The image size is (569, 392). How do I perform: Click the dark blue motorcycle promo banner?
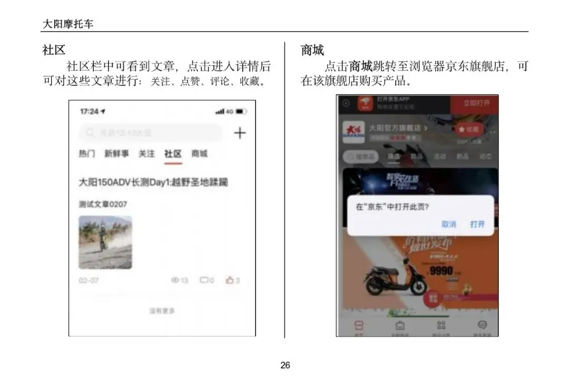420,181
